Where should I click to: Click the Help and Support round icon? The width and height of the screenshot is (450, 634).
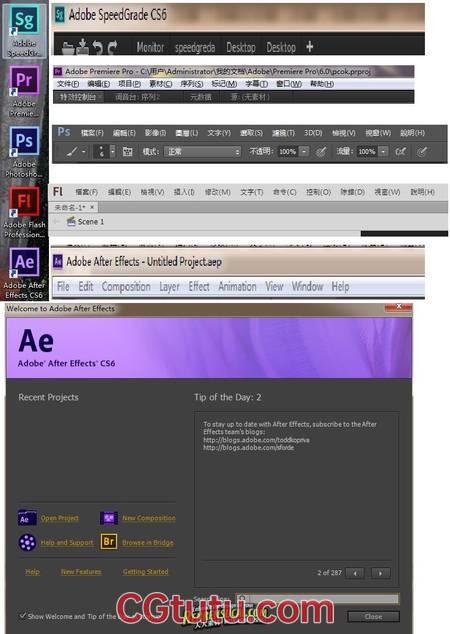click(x=27, y=542)
